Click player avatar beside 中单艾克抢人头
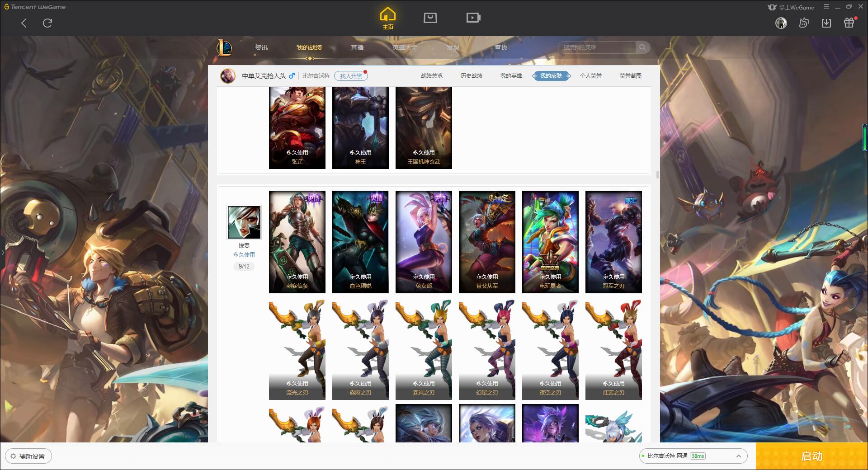The width and height of the screenshot is (868, 470). pyautogui.click(x=228, y=76)
